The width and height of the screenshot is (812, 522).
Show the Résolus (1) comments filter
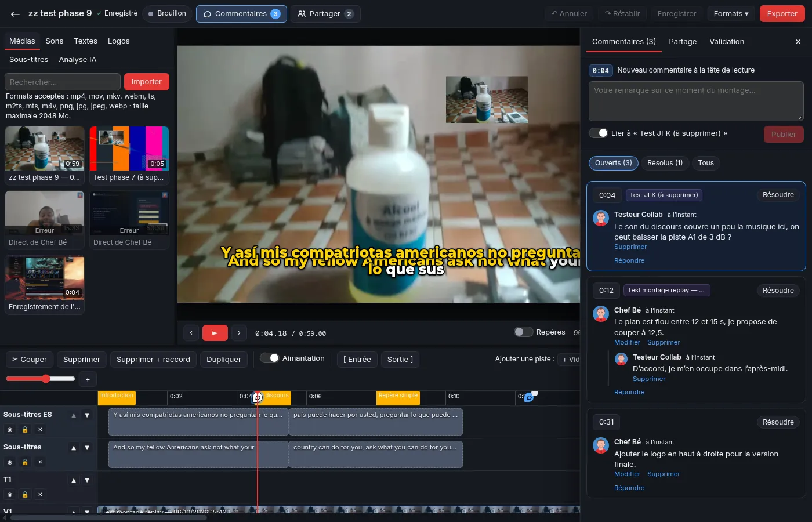click(x=665, y=163)
